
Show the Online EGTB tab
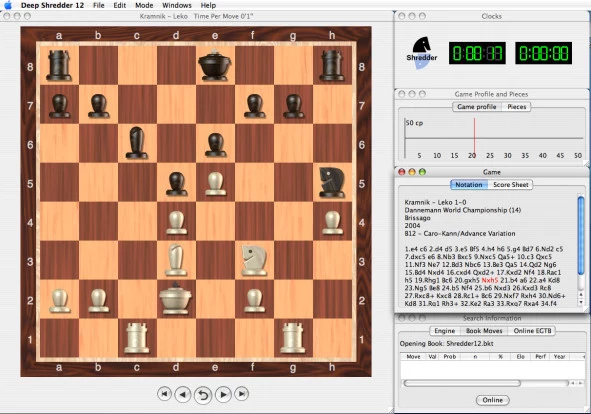(532, 331)
